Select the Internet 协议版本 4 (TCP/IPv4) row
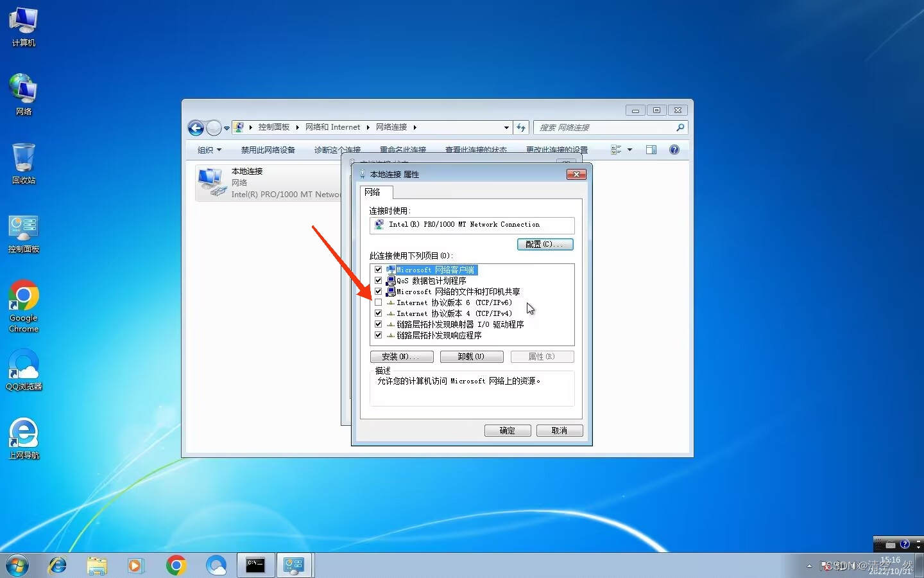Image resolution: width=924 pixels, height=578 pixels. [454, 313]
